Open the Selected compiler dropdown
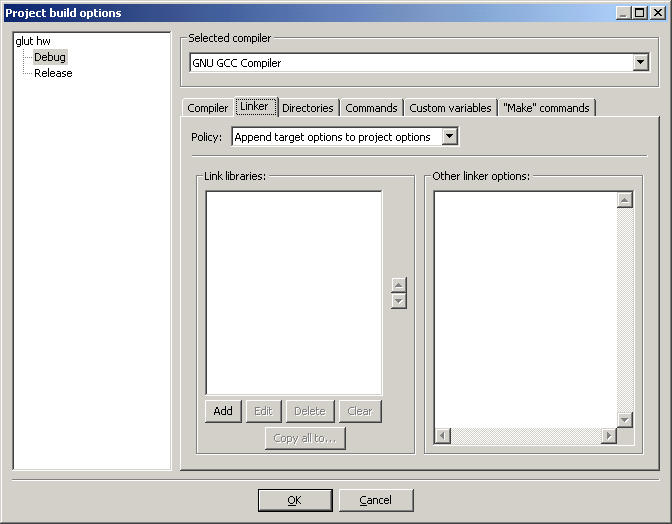Image resolution: width=672 pixels, height=524 pixels. 640,63
